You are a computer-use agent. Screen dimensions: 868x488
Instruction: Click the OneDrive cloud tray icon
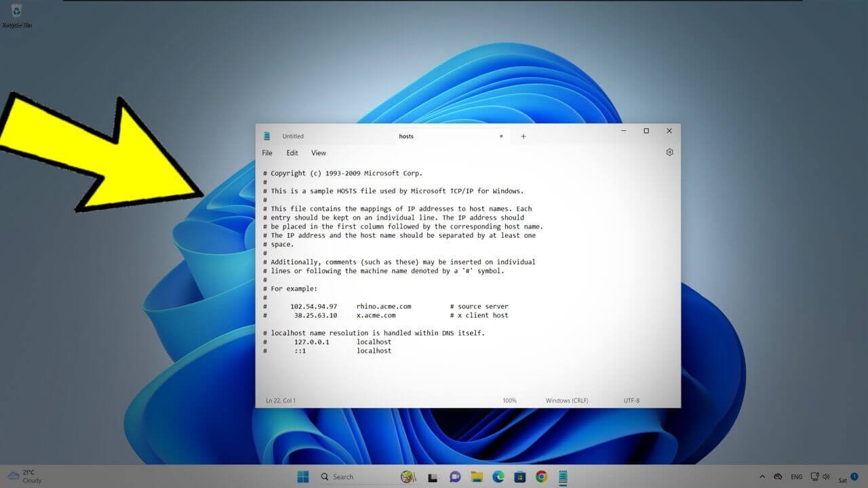(778, 477)
